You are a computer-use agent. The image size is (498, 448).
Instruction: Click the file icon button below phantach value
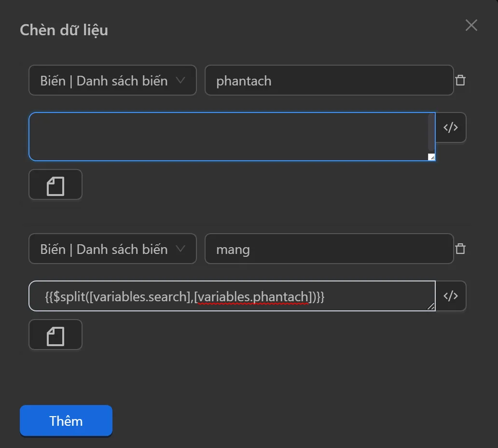(x=55, y=185)
